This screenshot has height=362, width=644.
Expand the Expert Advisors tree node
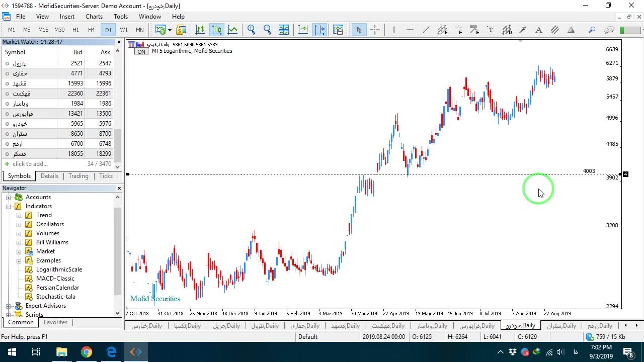[x=8, y=306]
